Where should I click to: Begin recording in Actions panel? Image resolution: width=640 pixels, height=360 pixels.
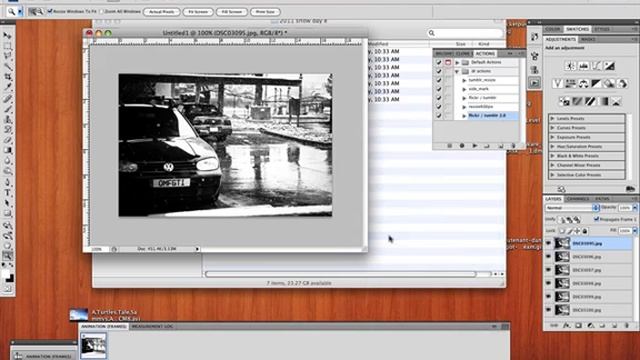462,146
